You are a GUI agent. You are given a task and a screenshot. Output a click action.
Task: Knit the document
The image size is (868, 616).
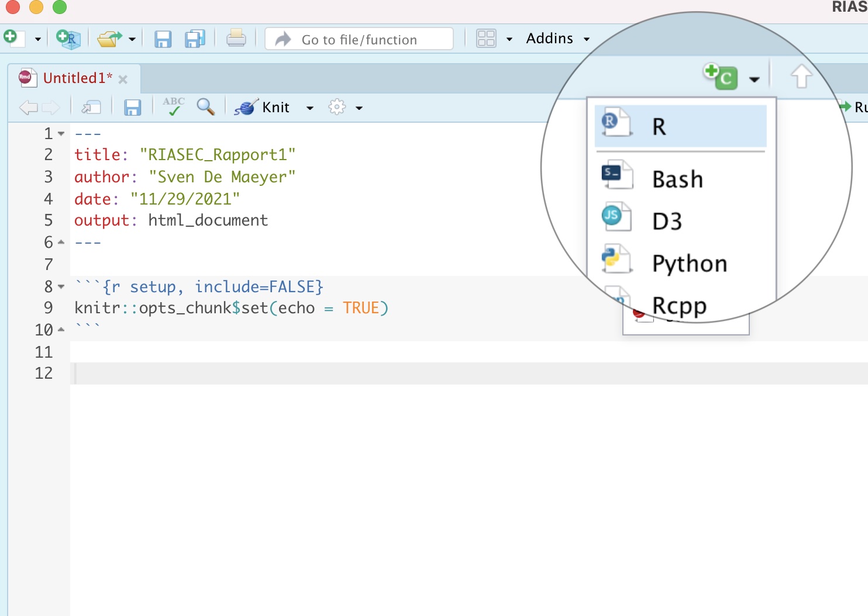261,108
